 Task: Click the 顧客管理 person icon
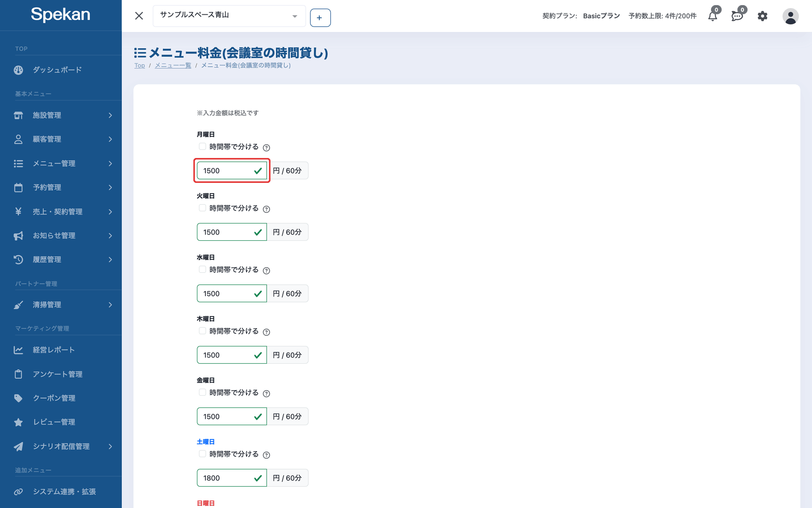pyautogui.click(x=18, y=139)
